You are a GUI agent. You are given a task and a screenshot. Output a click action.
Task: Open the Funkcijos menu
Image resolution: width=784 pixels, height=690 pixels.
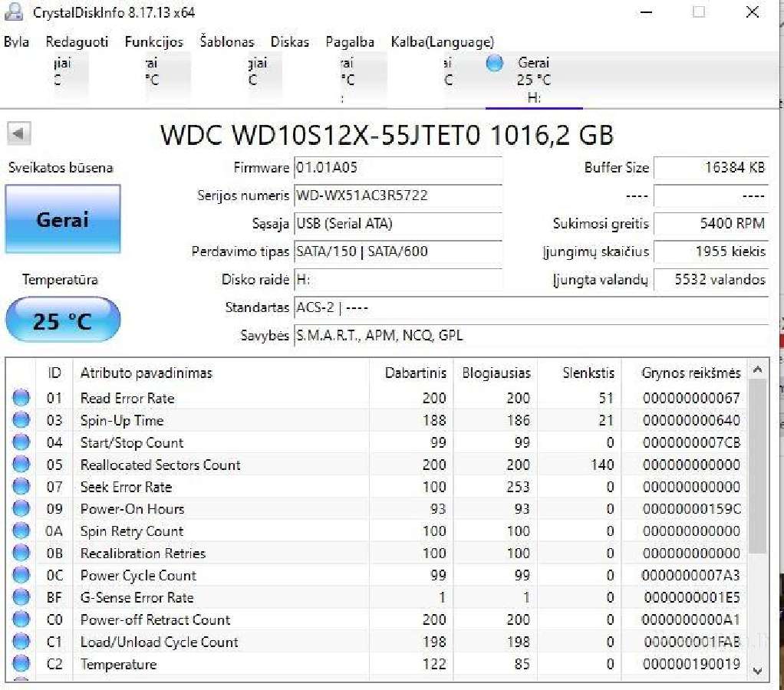click(x=154, y=42)
